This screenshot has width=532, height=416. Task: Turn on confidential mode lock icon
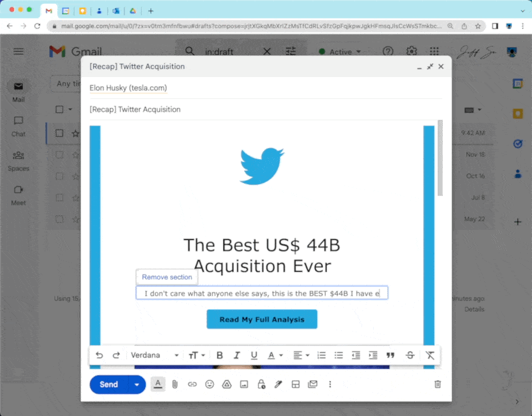click(261, 384)
